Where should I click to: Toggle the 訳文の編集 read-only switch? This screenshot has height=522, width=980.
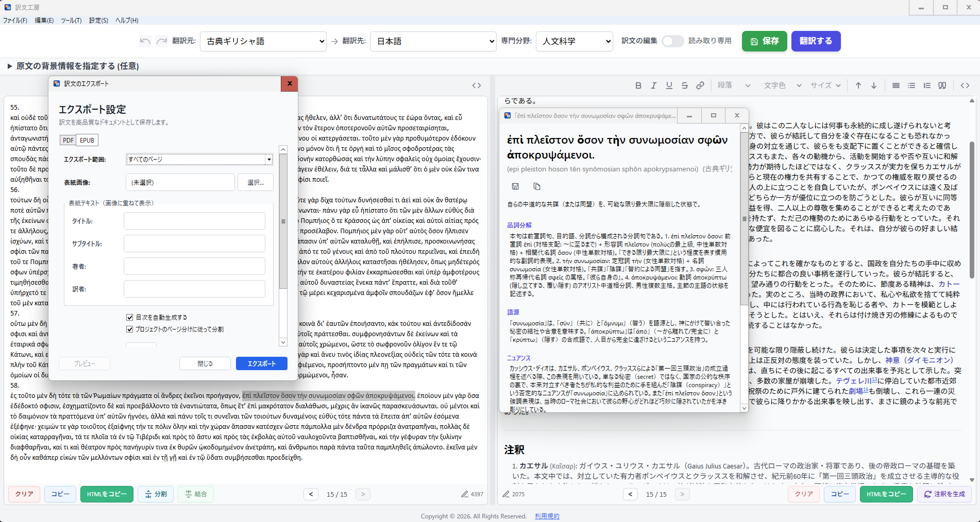pos(672,41)
